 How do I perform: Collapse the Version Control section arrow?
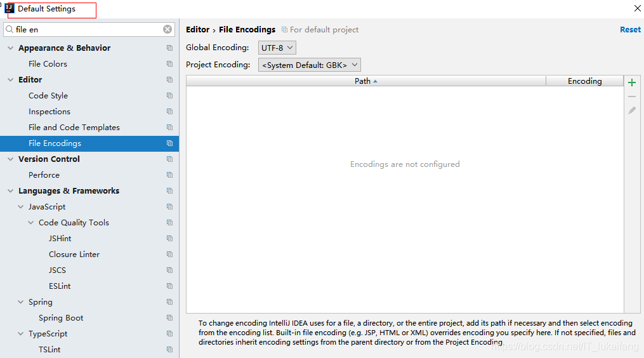pyautogui.click(x=11, y=159)
